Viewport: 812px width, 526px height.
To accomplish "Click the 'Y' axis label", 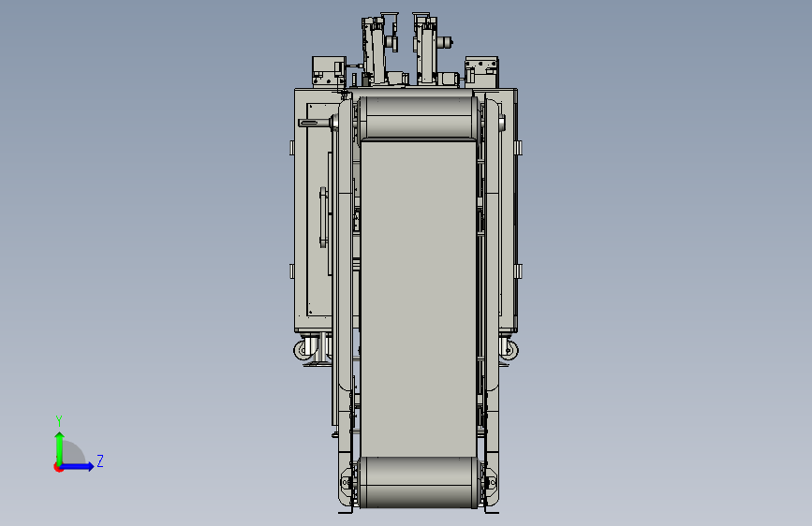I will click(59, 421).
